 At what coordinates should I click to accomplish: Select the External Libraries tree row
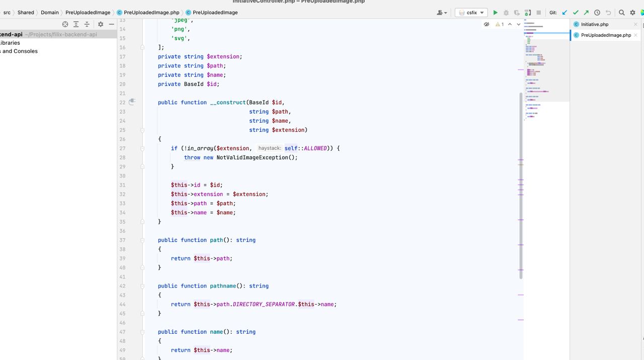58,43
